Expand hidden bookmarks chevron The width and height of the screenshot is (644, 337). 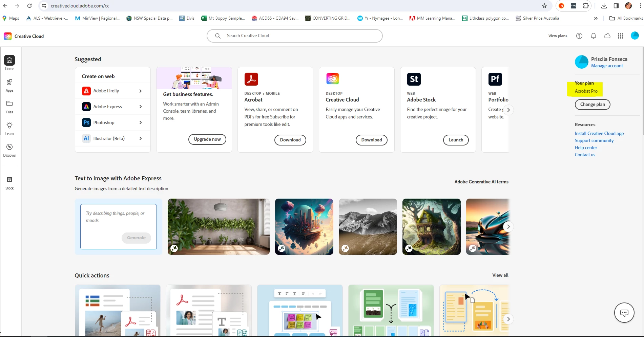[596, 18]
